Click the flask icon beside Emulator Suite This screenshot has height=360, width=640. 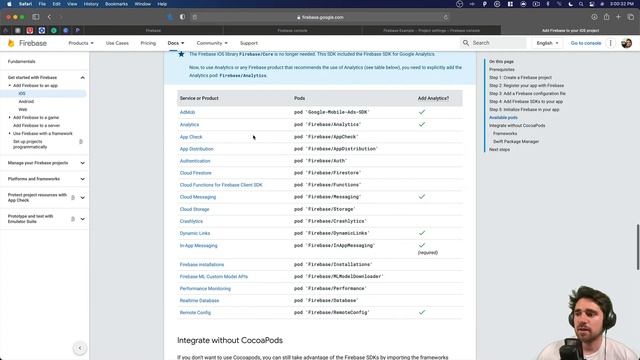[x=73, y=219]
